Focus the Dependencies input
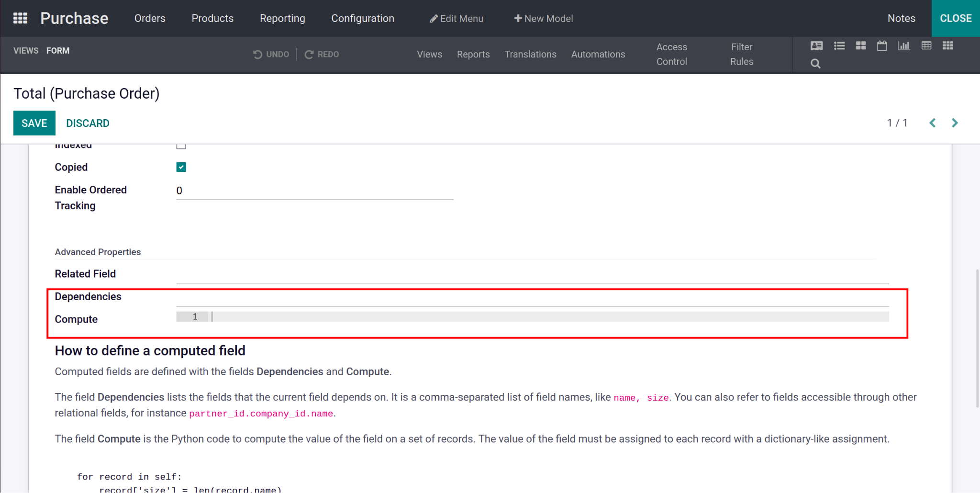 pos(533,297)
